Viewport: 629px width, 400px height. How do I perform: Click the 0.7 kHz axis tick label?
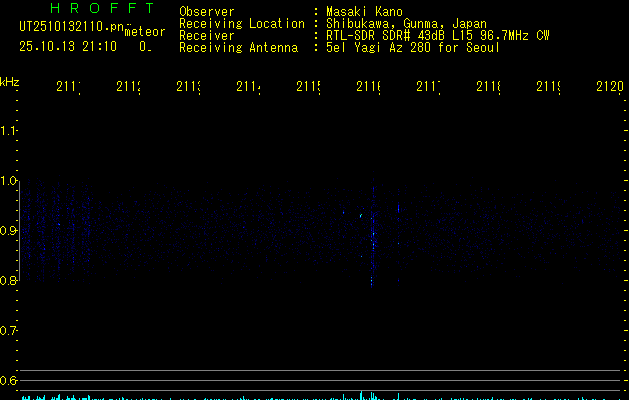click(8, 331)
